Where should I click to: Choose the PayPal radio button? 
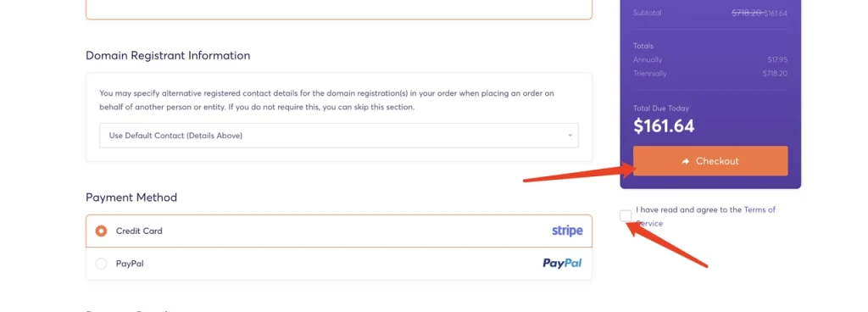coord(101,264)
